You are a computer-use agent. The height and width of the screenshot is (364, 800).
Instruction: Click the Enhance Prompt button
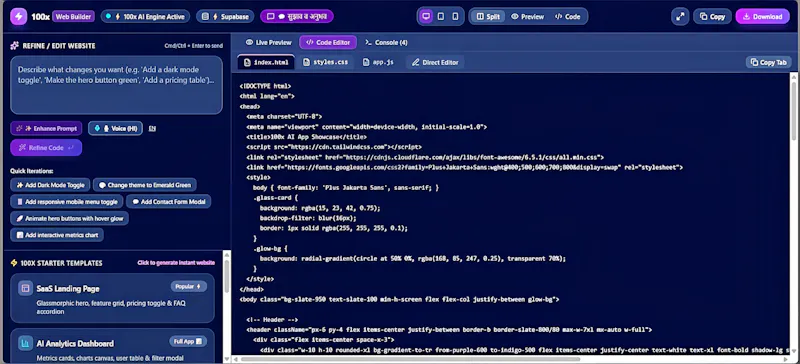(x=46, y=128)
